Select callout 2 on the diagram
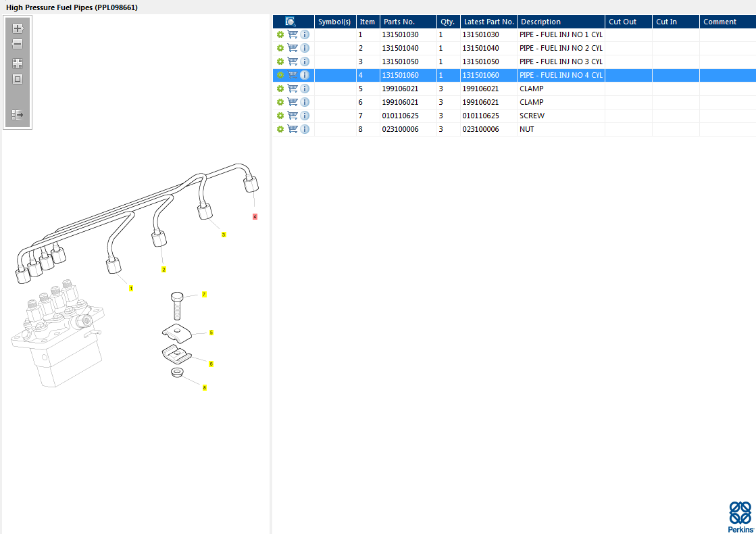Image resolution: width=756 pixels, height=534 pixels. [x=164, y=270]
